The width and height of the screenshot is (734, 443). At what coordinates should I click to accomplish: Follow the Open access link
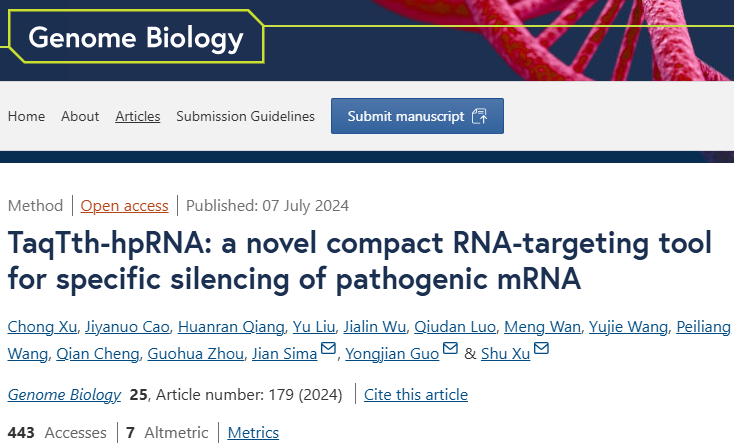[x=125, y=206]
